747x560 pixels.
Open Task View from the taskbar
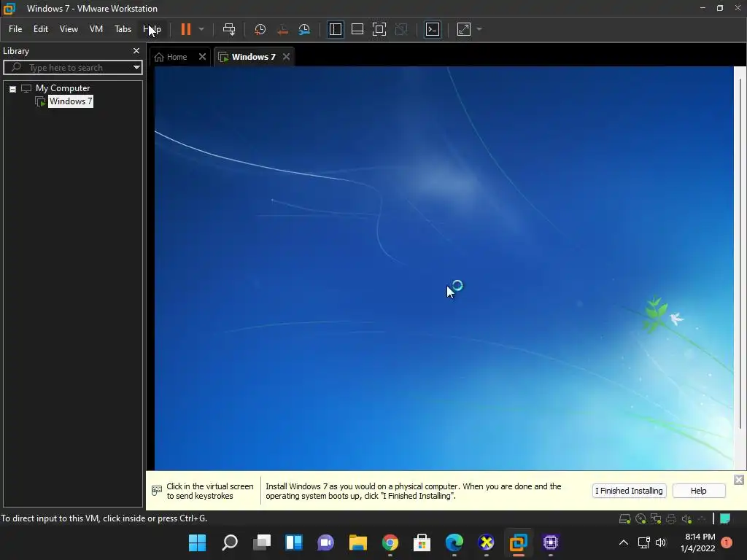(x=262, y=542)
